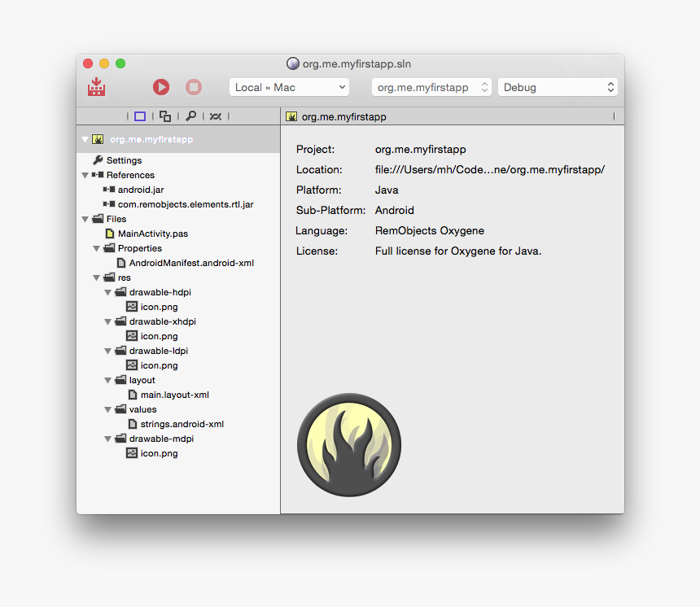Start the project with the Run button
Viewport: 700px width, 607px height.
coord(161,87)
